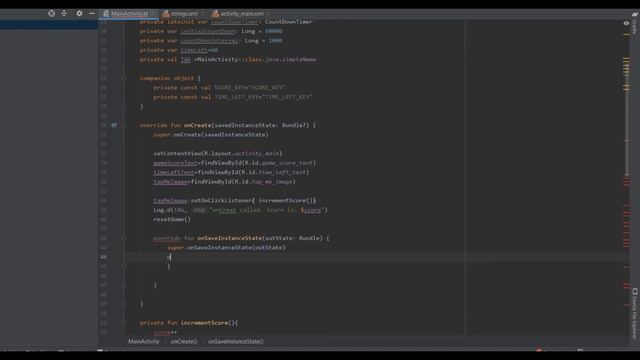Click the super.onSaveInstanceState(outState) line
Screen dimensions: 640x360
point(227,247)
